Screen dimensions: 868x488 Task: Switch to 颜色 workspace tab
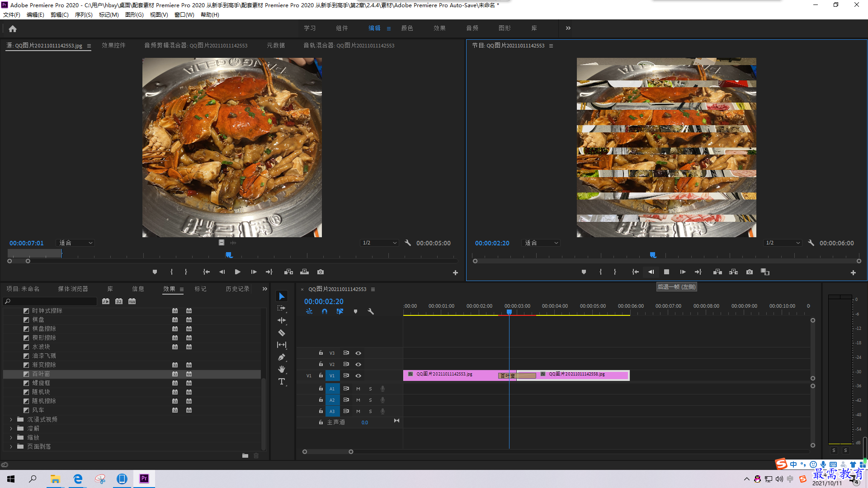pos(407,28)
